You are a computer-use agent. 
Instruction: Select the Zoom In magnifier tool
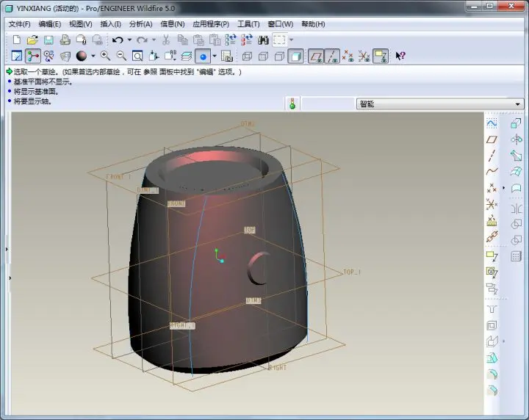(105, 56)
